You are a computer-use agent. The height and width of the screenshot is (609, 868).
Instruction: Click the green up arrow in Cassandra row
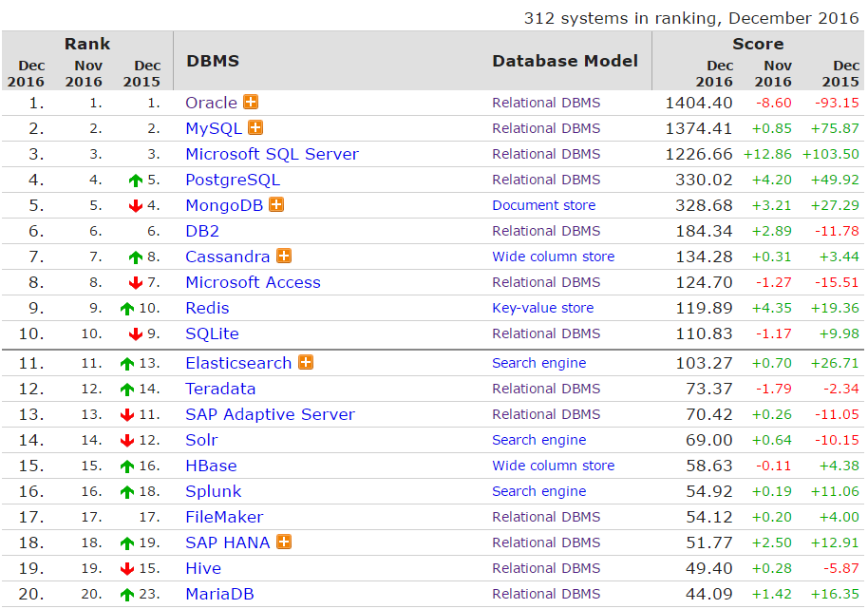(136, 257)
